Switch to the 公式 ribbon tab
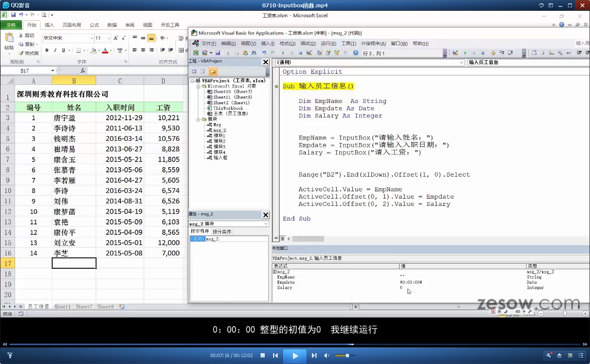The height and width of the screenshot is (364, 590). (x=94, y=25)
